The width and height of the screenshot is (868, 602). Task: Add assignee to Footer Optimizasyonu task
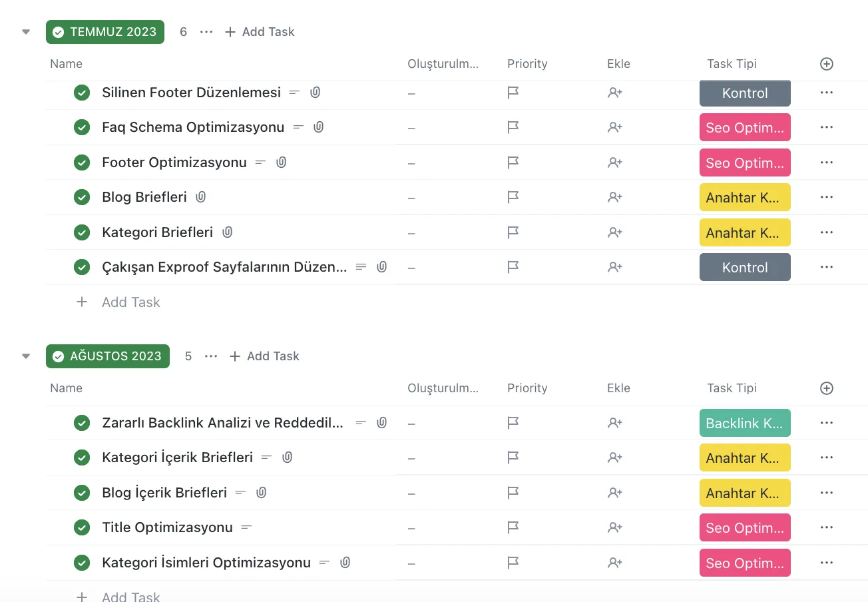click(614, 162)
